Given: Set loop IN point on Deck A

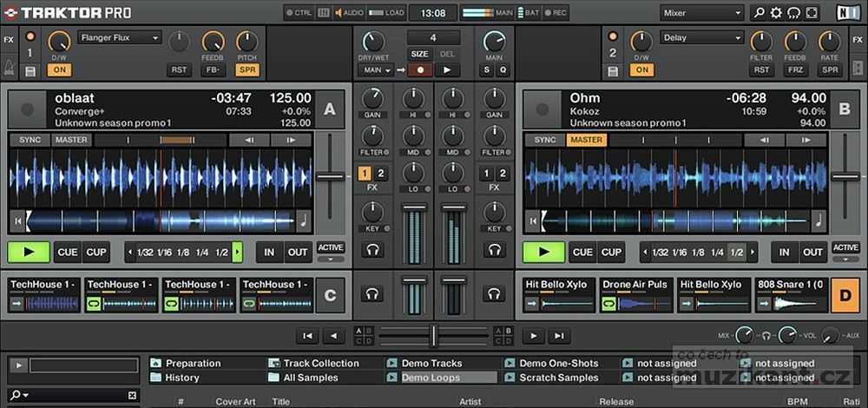Looking at the screenshot, I should 270,252.
